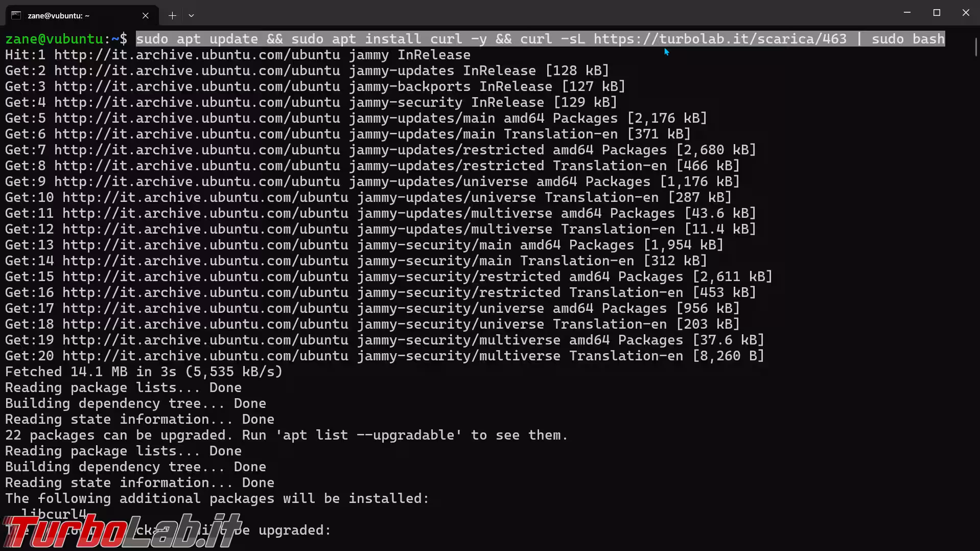Click the 'apt list --upgradable' text
This screenshot has height=551, width=980.
pos(368,435)
